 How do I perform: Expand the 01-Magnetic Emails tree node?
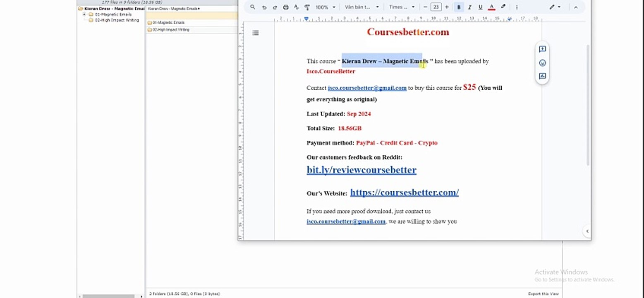coord(84,14)
